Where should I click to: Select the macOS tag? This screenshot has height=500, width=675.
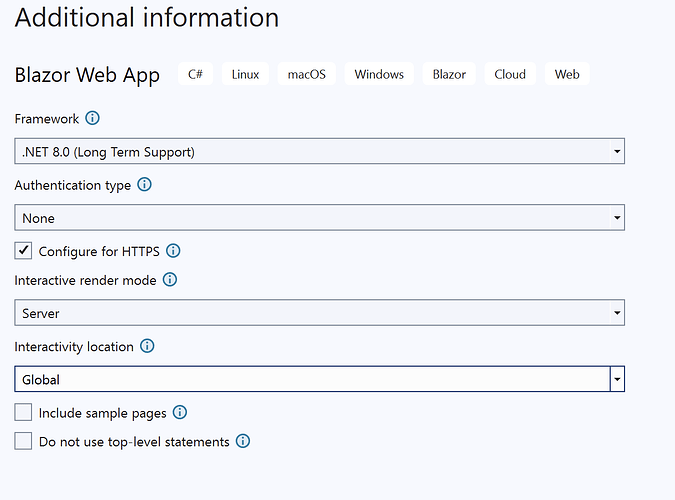coord(307,74)
